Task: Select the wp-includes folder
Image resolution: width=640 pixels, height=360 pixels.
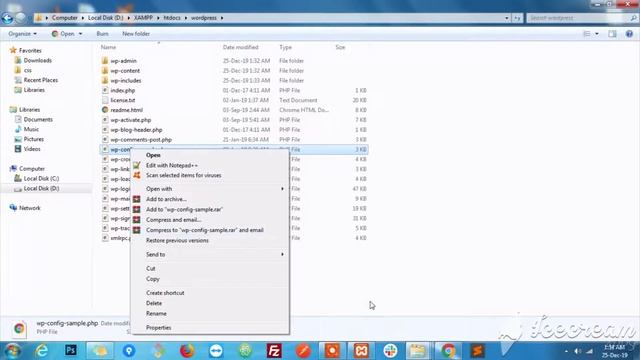Action: coord(126,80)
